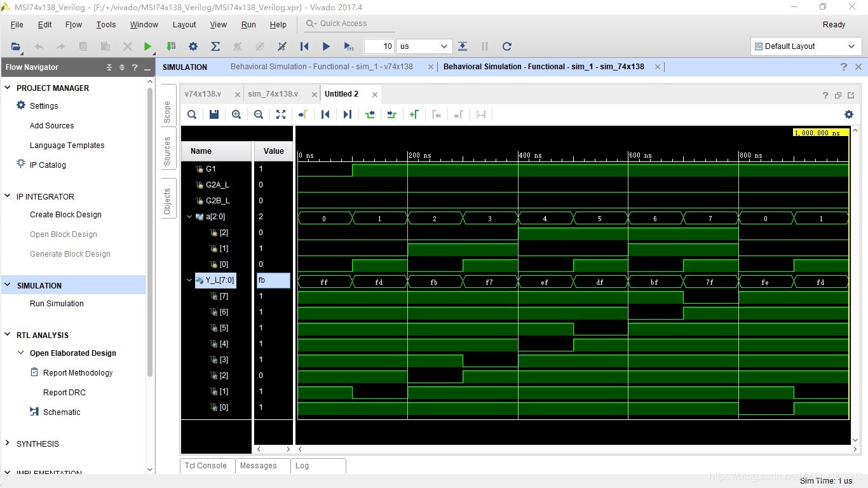The image size is (868, 488).
Task: Click Run All simulation play icon
Action: point(326,46)
